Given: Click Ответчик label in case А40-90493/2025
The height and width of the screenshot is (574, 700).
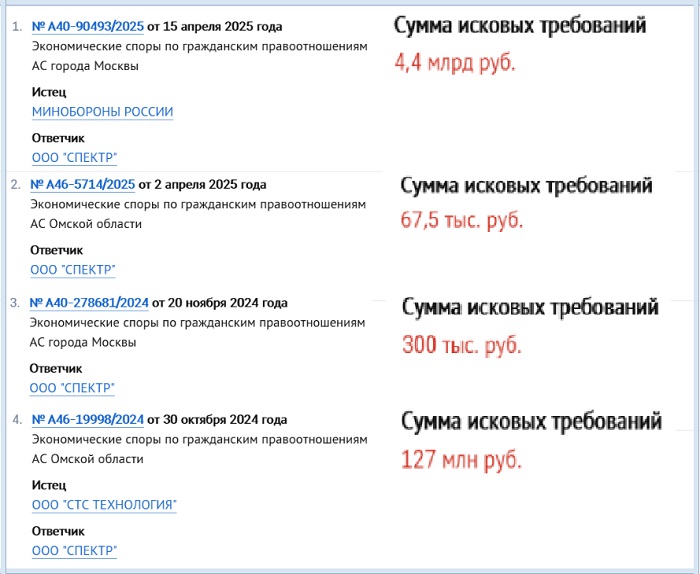Looking at the screenshot, I should [58, 138].
